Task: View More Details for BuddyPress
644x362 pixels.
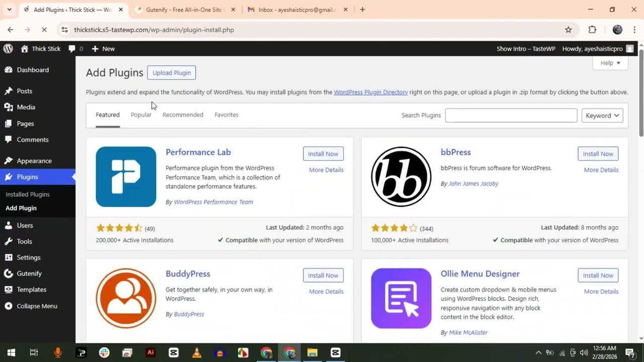Action: tap(326, 292)
